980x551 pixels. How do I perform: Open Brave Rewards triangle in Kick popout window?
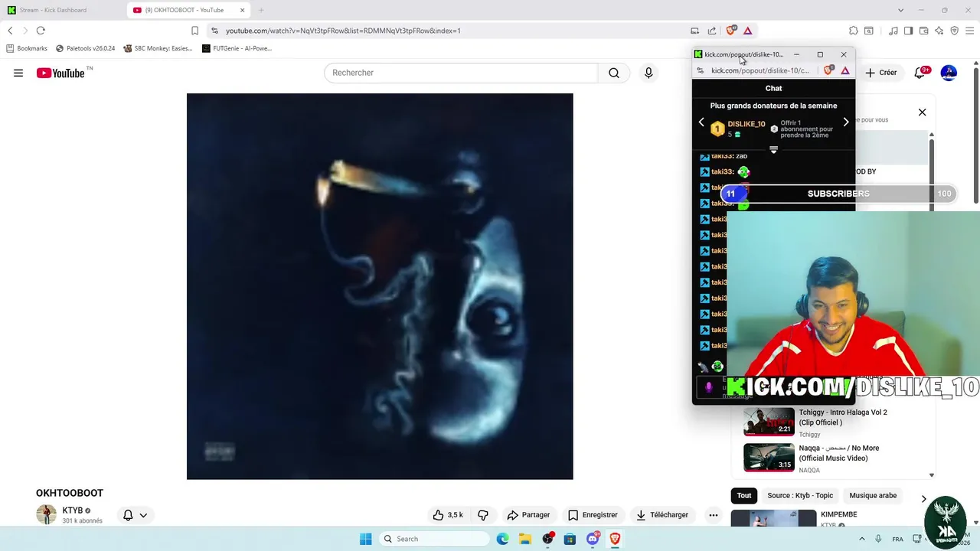point(845,70)
